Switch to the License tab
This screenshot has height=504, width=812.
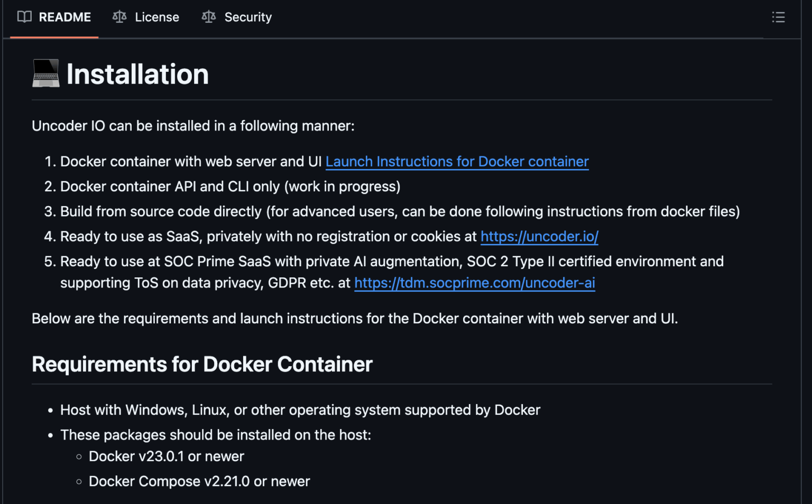click(145, 16)
